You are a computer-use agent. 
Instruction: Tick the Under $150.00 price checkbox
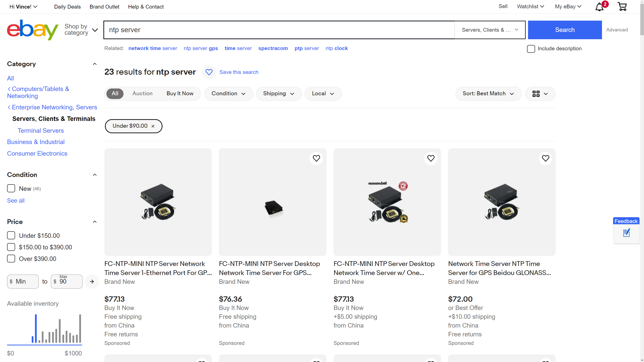click(x=11, y=236)
